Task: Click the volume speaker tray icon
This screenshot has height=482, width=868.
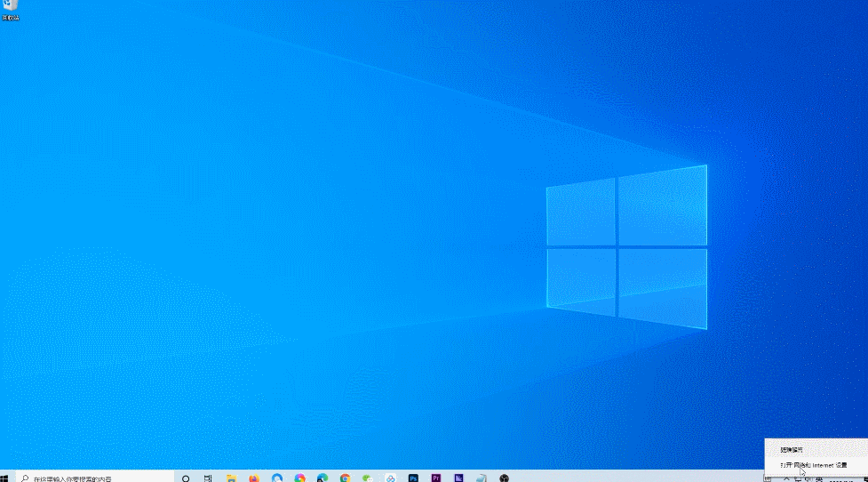Action: pyautogui.click(x=808, y=478)
